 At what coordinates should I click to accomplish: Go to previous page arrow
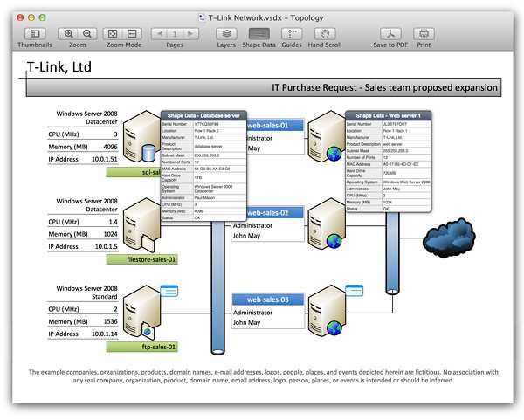[x=160, y=34]
